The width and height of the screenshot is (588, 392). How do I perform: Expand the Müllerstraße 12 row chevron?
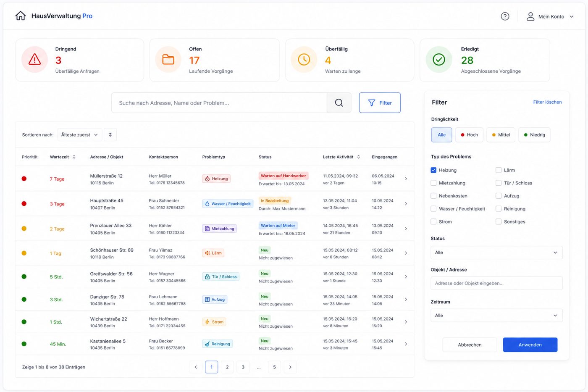(x=406, y=179)
